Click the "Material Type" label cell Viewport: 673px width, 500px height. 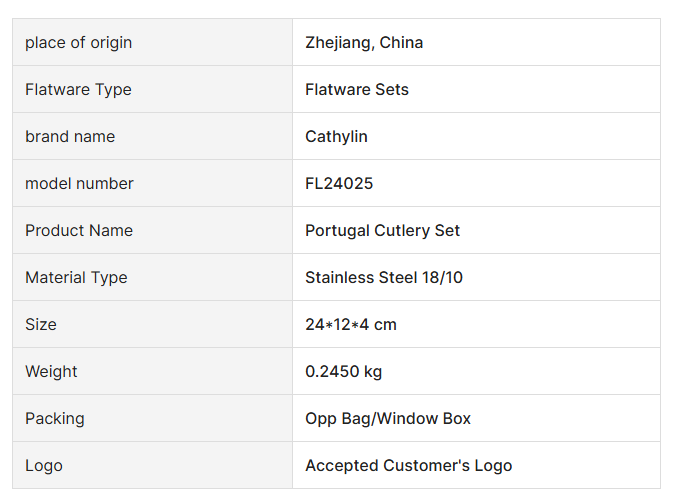coord(76,277)
